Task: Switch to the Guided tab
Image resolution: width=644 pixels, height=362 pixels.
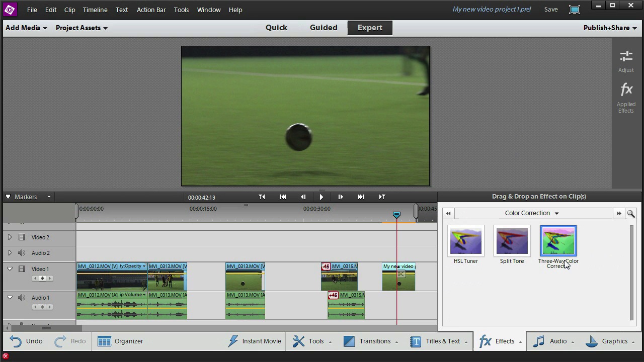Action: [324, 28]
